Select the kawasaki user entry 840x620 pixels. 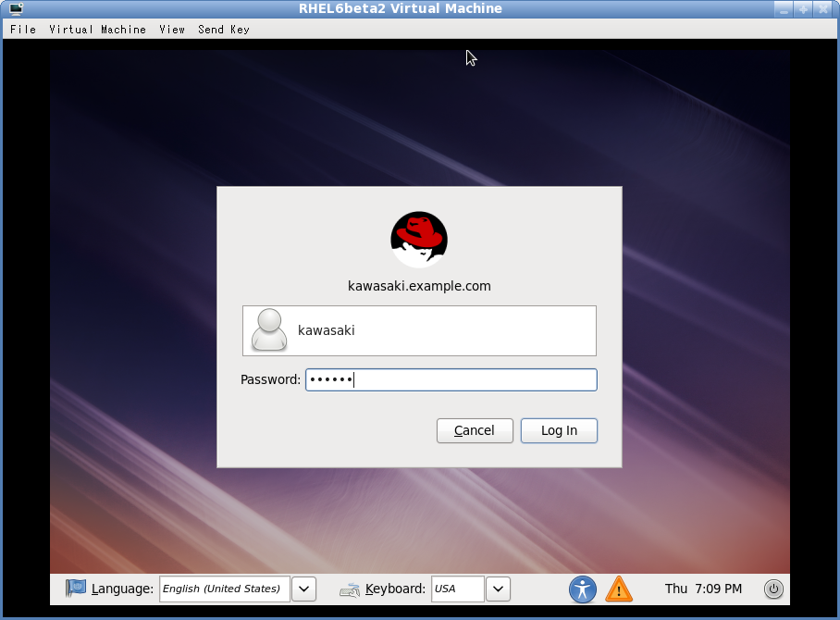point(419,330)
